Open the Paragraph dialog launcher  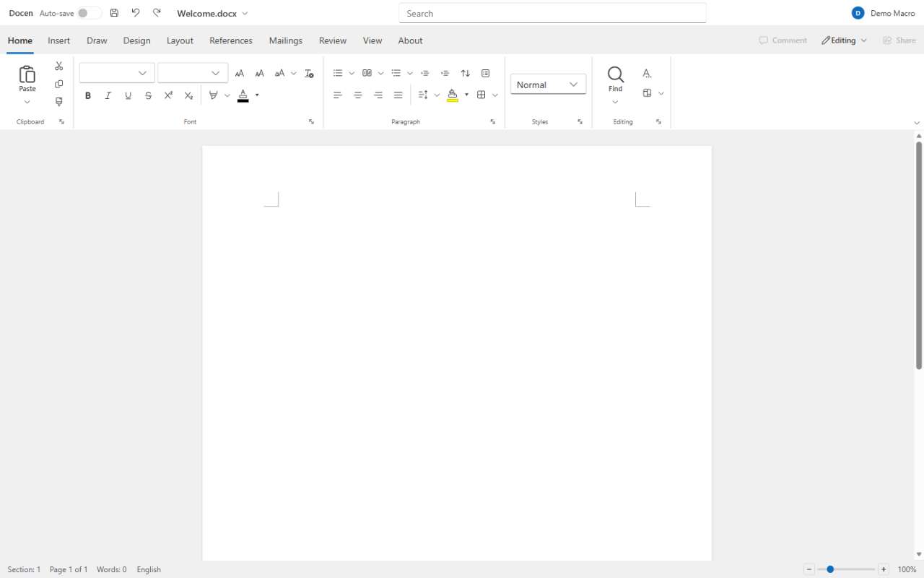pos(492,121)
